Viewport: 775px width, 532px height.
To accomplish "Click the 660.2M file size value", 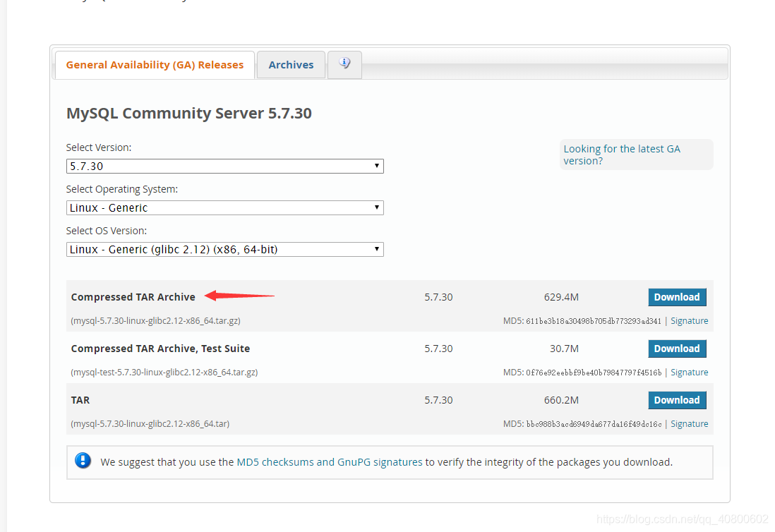I will point(561,399).
